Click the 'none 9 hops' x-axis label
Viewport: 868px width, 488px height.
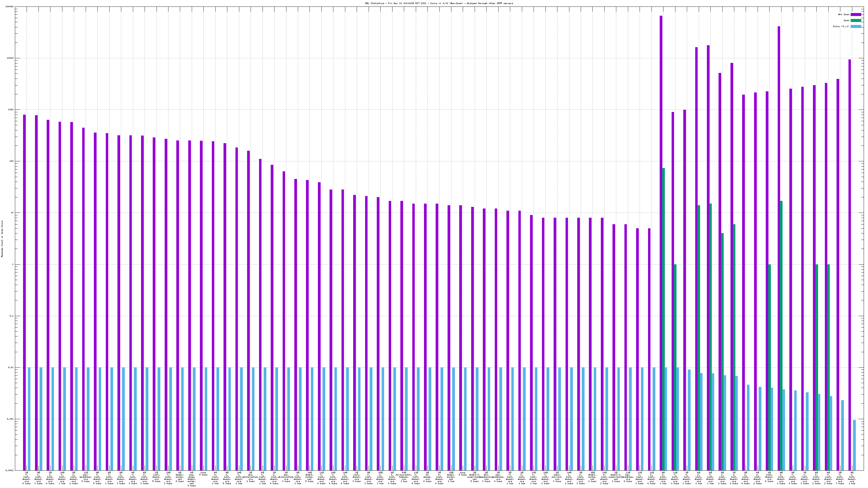click(463, 474)
